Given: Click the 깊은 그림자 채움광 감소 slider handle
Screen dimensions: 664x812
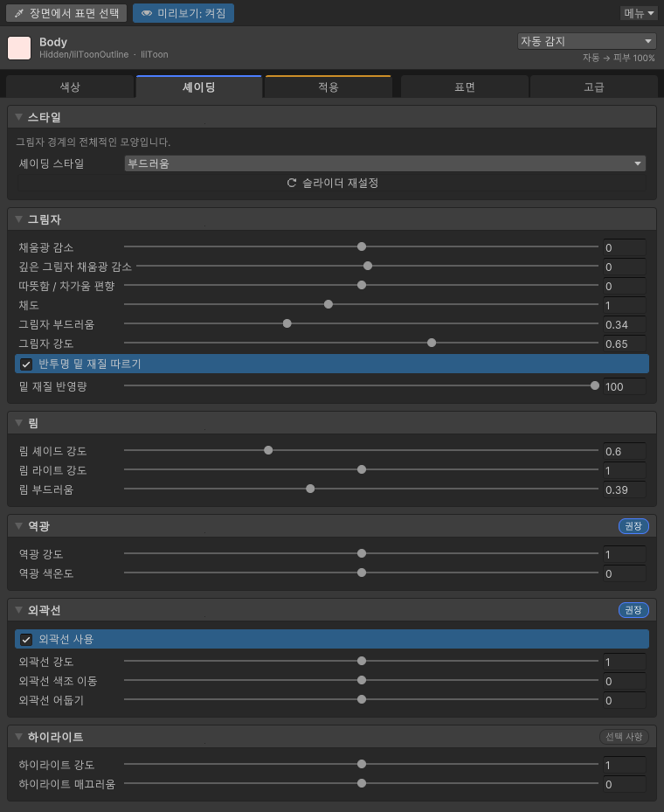Looking at the screenshot, I should (368, 267).
